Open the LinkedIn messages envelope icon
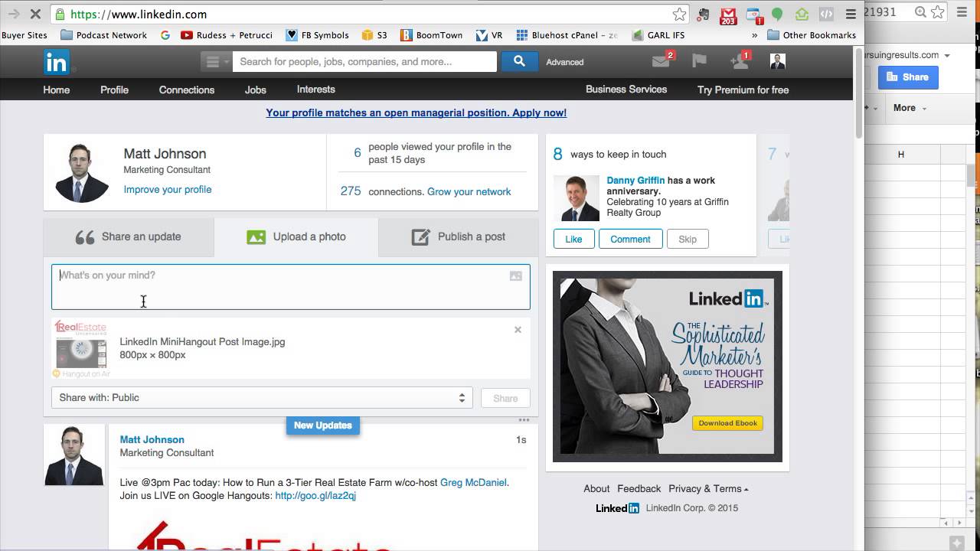 (x=661, y=61)
